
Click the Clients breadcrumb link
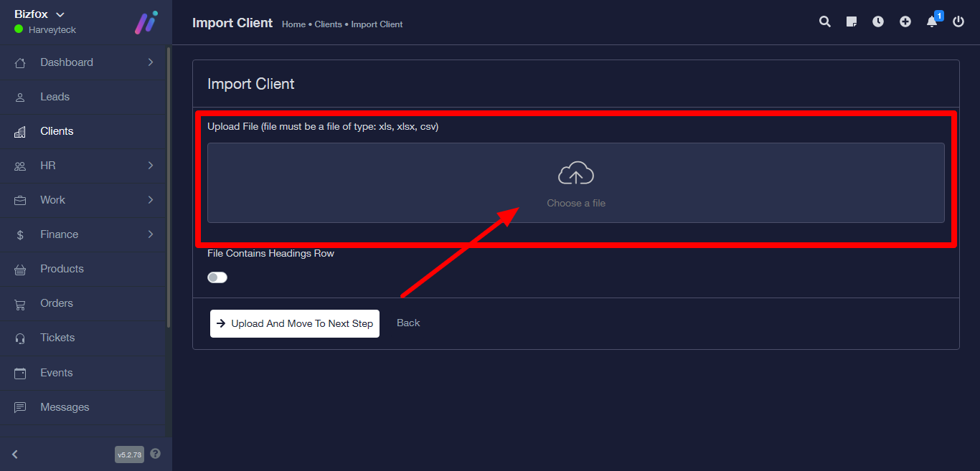coord(328,24)
